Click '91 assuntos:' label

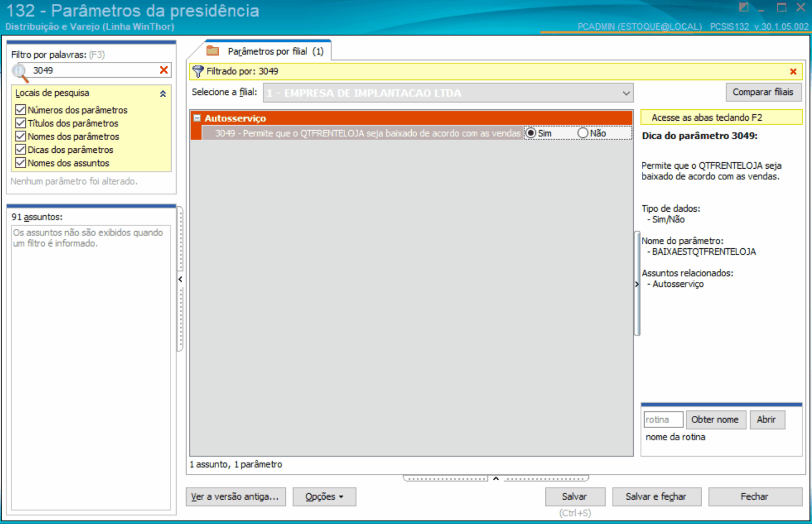coord(37,217)
